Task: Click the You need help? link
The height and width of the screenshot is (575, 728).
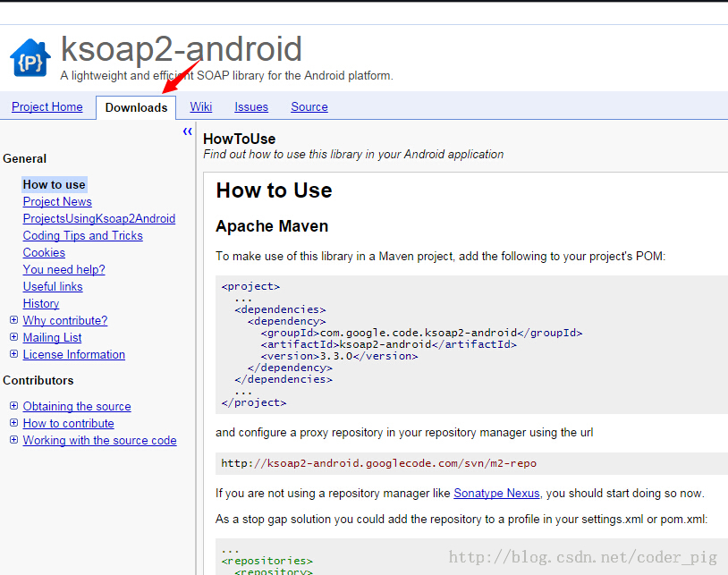Action: click(63, 269)
